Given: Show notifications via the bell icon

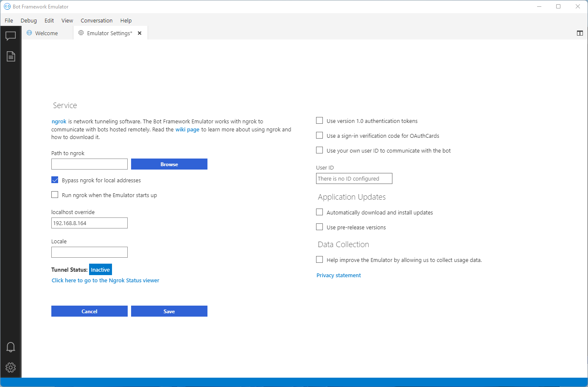Looking at the screenshot, I should pyautogui.click(x=11, y=347).
